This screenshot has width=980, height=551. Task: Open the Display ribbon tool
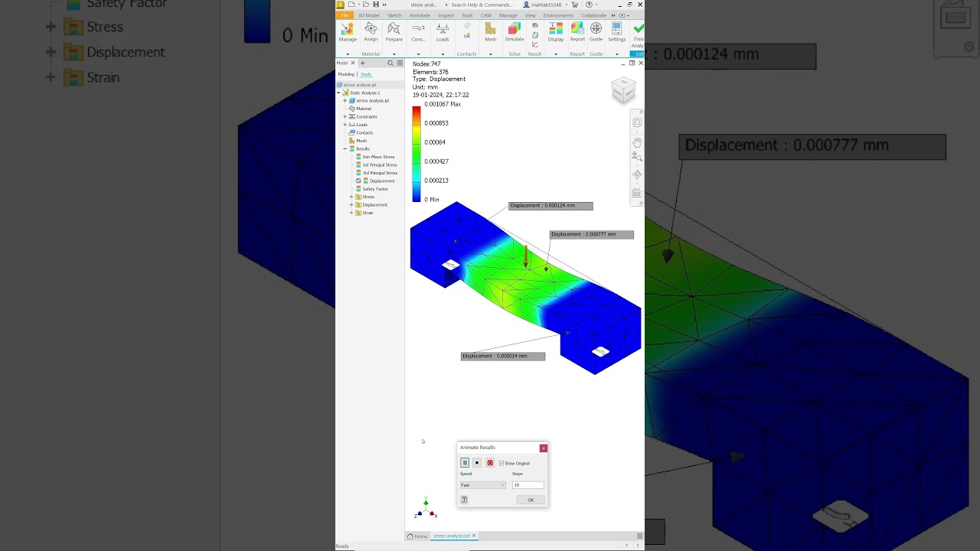coord(556,31)
